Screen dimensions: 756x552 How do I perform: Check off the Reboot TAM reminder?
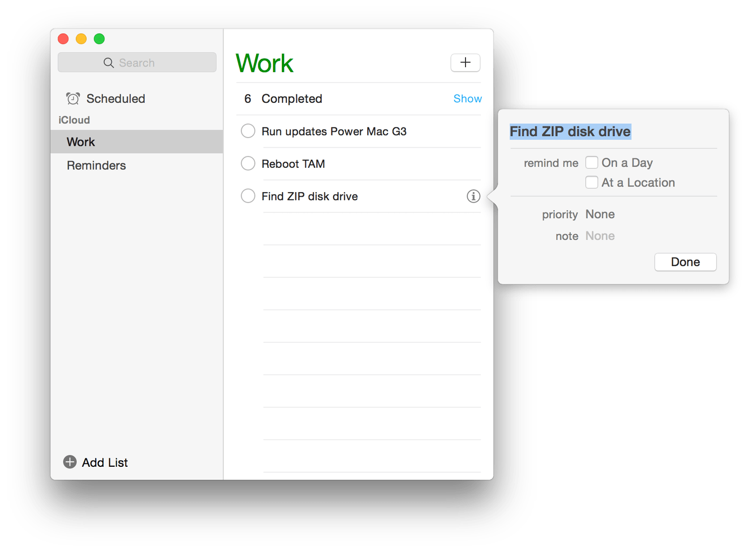(x=248, y=163)
